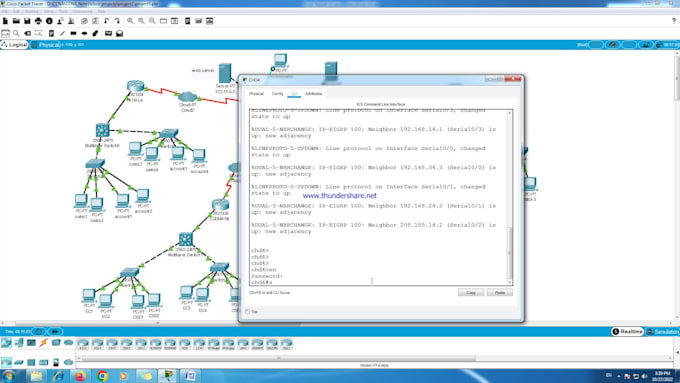
Task: Select the Delete tool icon
Action: 27,33
